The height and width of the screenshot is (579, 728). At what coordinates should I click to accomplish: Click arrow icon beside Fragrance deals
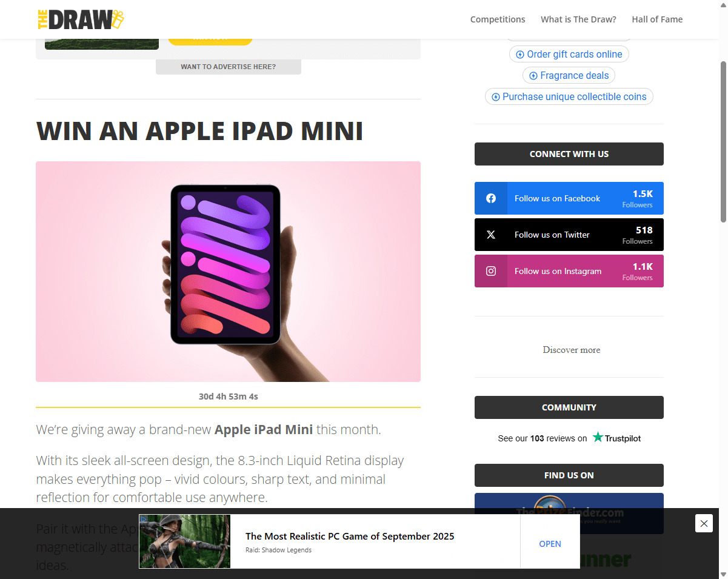pos(533,76)
